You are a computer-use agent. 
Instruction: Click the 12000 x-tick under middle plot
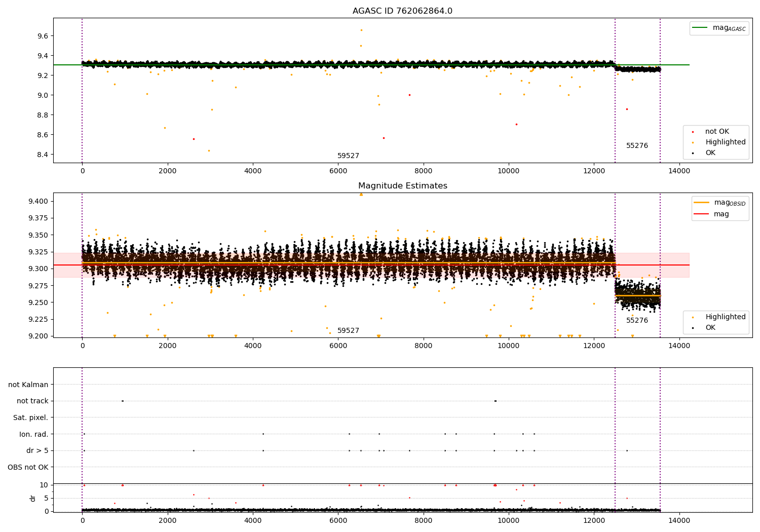click(594, 346)
